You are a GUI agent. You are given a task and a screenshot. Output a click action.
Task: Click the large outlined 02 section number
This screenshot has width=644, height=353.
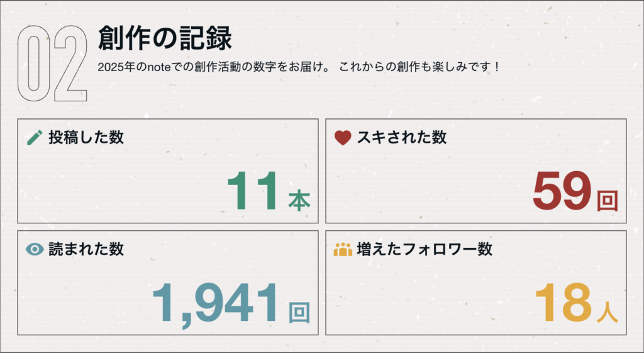[x=52, y=64]
